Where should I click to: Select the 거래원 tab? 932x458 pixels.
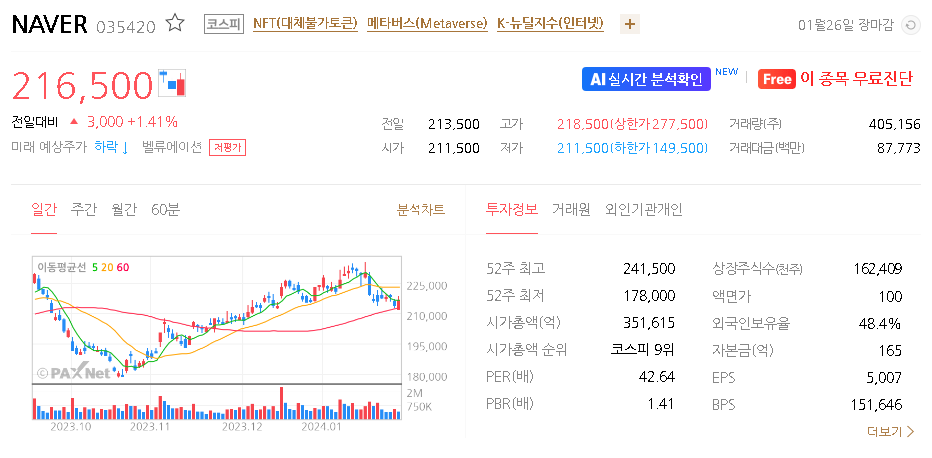click(x=571, y=210)
